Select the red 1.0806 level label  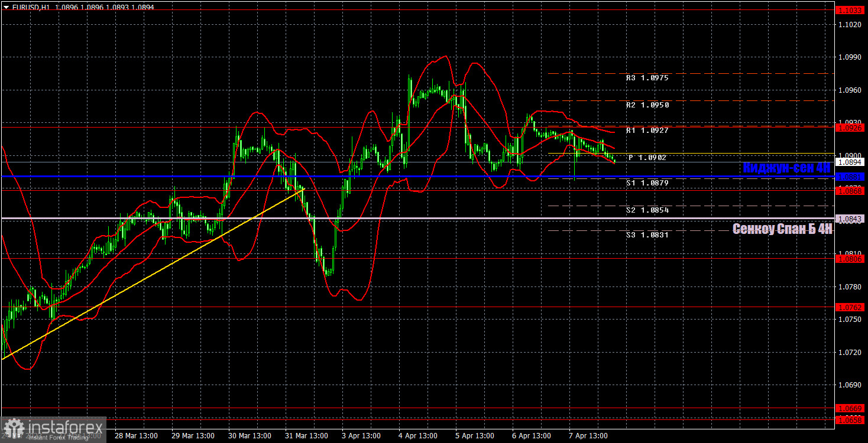[850, 259]
